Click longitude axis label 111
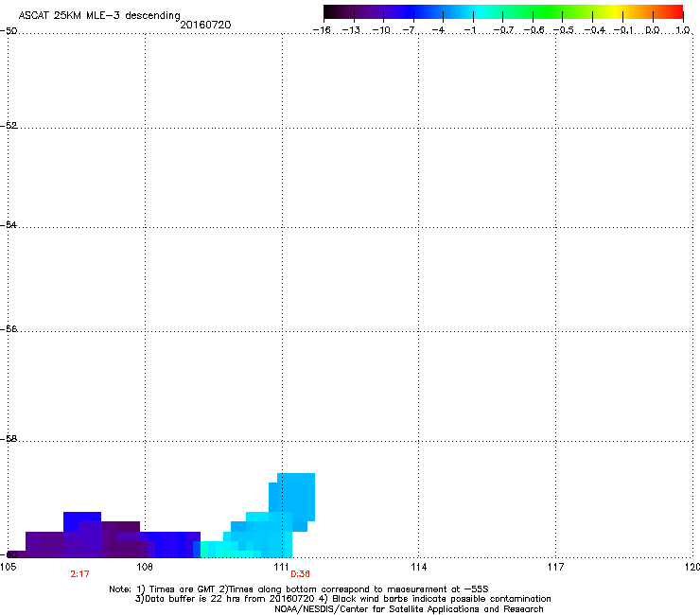Image resolution: width=700 pixels, height=615 pixels. [x=282, y=567]
